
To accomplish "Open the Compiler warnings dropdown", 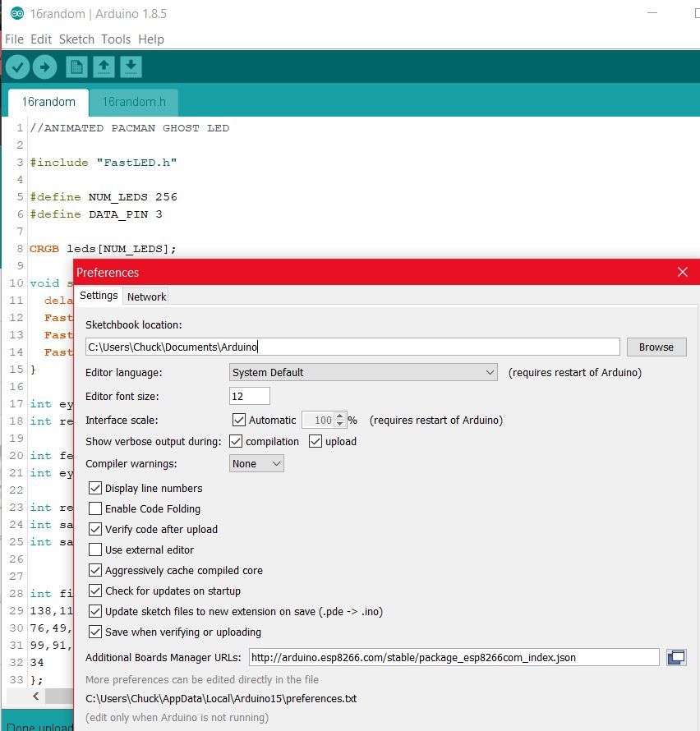I will [x=256, y=463].
